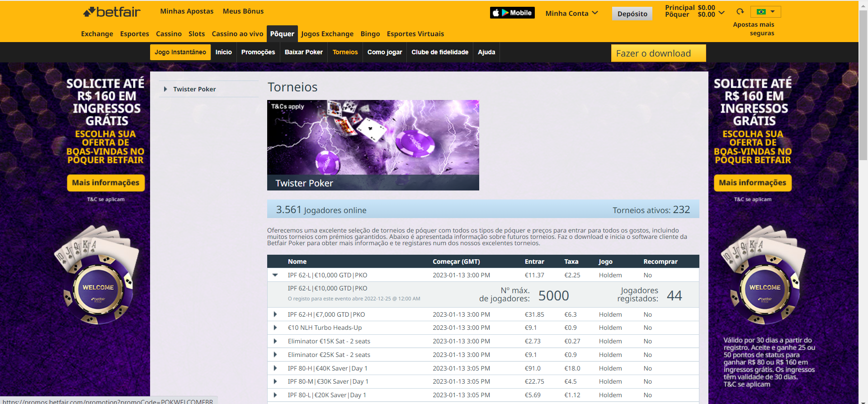Sort by Começar (GMT) column
This screenshot has width=868, height=404.
pyautogui.click(x=456, y=261)
